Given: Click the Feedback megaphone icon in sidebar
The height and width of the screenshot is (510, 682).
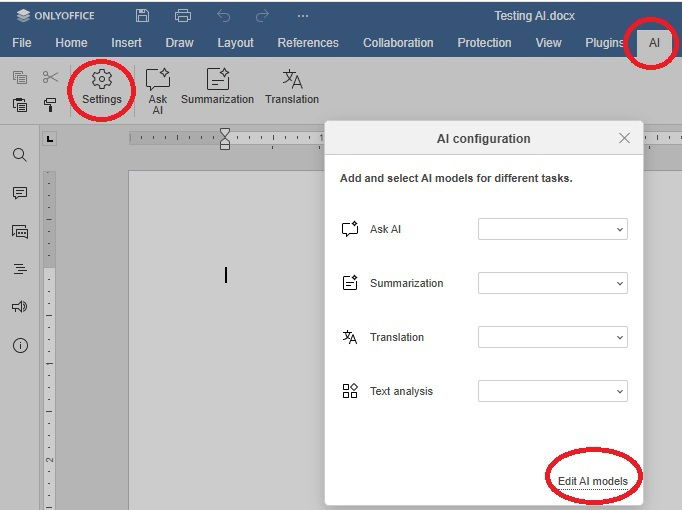Looking at the screenshot, I should (x=20, y=307).
